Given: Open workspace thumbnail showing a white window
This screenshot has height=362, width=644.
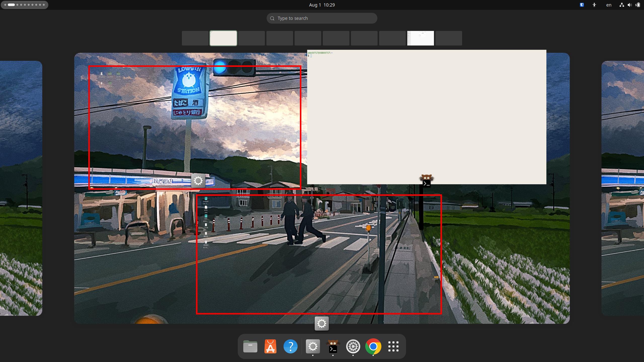Looking at the screenshot, I should coord(421,38).
